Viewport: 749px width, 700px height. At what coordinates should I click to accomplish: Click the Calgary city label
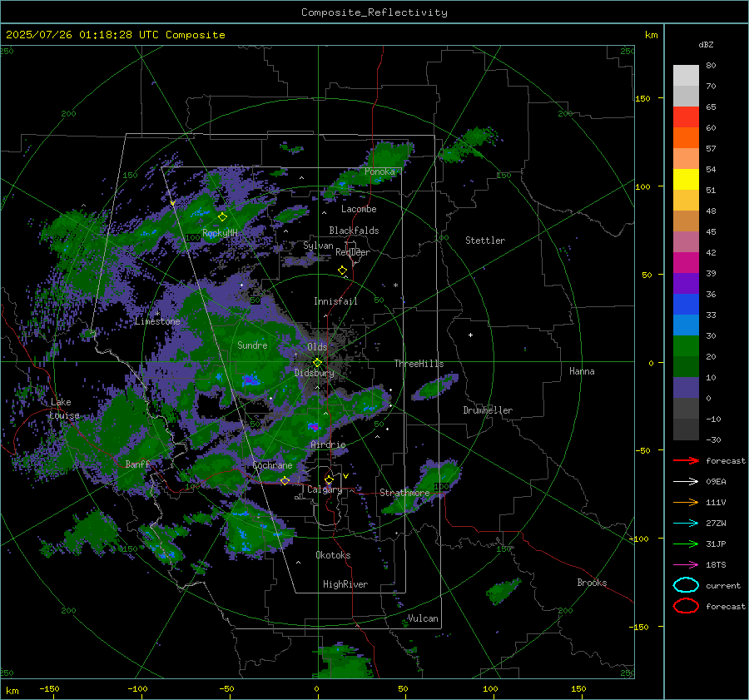tap(325, 489)
